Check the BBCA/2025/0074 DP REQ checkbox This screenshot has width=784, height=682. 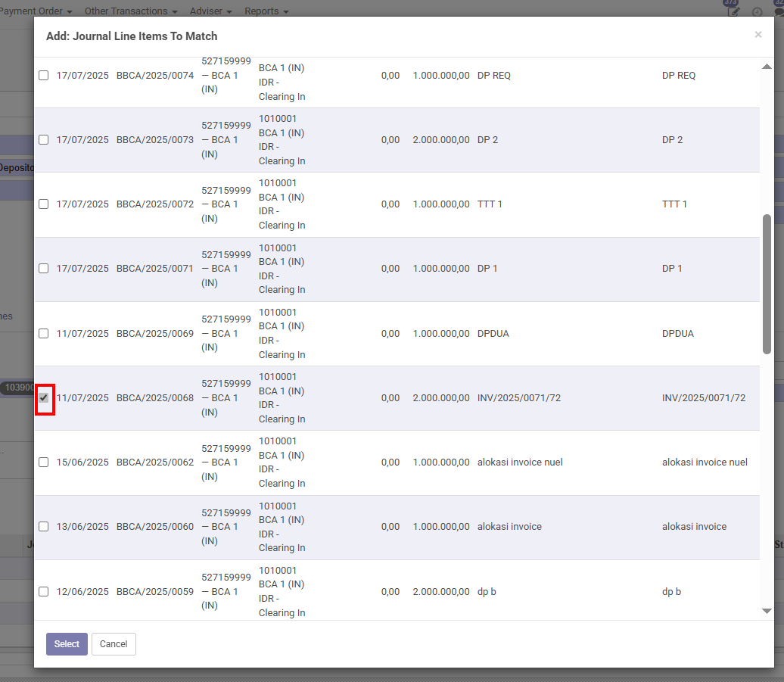pos(44,76)
